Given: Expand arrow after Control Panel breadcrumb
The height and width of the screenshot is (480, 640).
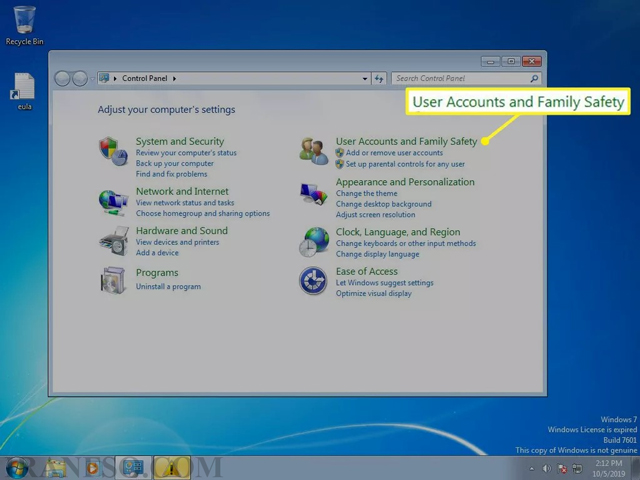Looking at the screenshot, I should coord(174,78).
